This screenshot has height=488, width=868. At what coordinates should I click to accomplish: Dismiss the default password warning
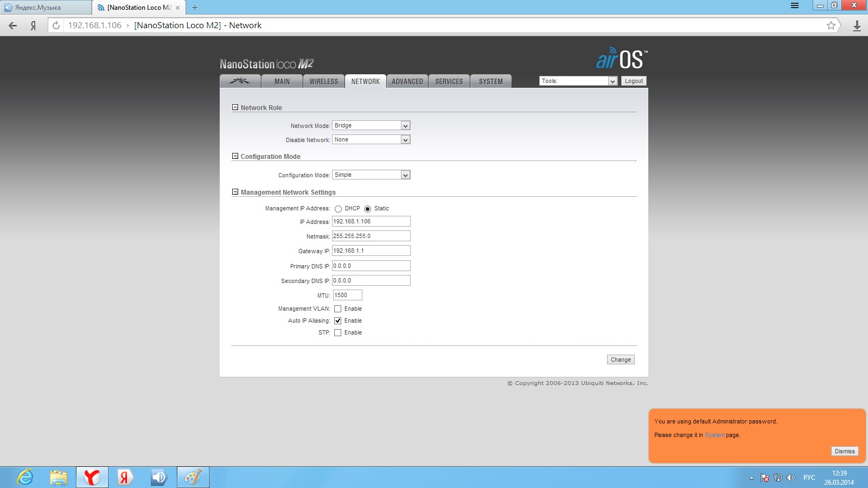coord(845,451)
